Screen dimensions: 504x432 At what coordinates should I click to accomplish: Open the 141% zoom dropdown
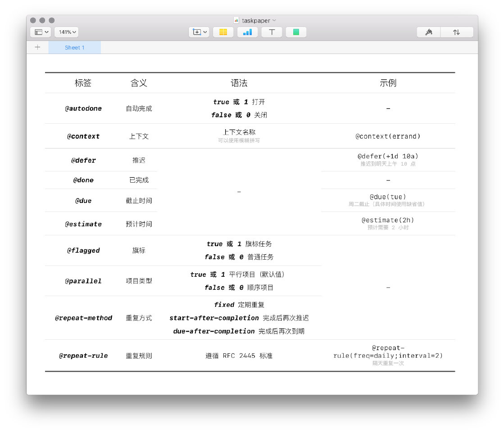click(x=66, y=32)
